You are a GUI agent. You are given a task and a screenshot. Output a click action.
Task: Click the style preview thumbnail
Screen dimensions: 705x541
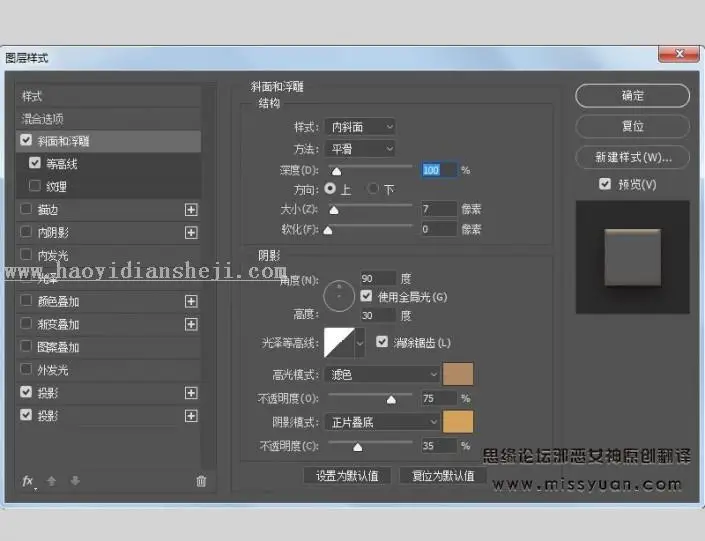(x=633, y=257)
